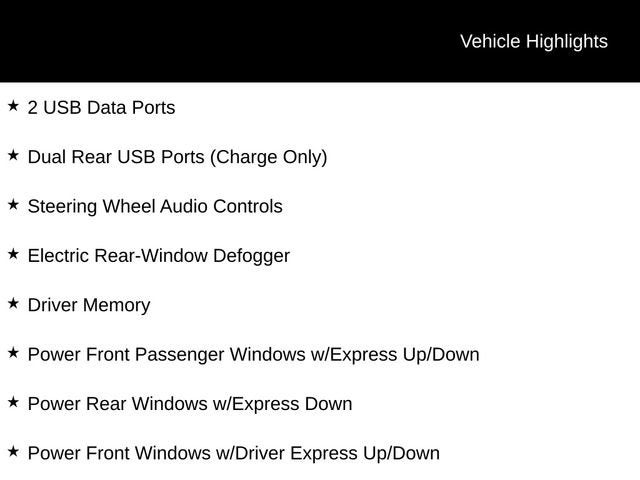The image size is (640, 480).
Task: Click the star beside Power Rear Windows
Action: (13, 402)
